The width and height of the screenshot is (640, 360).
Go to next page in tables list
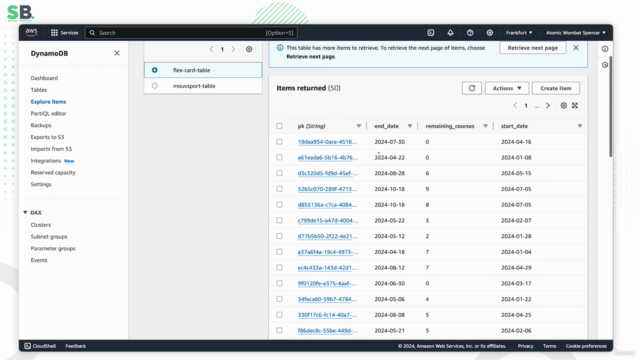coord(233,49)
